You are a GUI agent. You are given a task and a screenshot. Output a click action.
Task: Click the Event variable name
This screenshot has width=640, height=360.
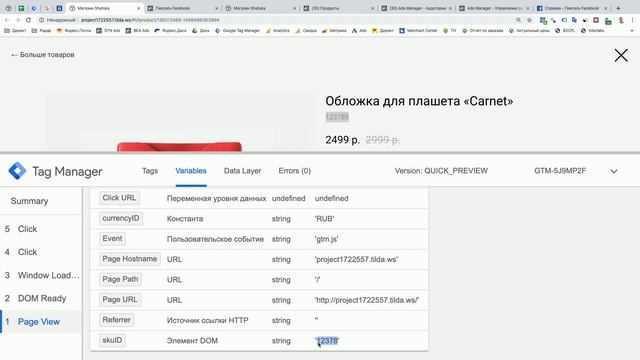[x=112, y=238]
